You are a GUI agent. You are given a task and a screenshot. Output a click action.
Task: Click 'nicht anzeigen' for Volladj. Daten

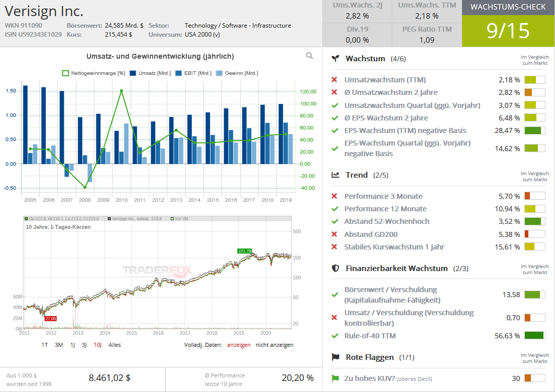click(x=275, y=345)
